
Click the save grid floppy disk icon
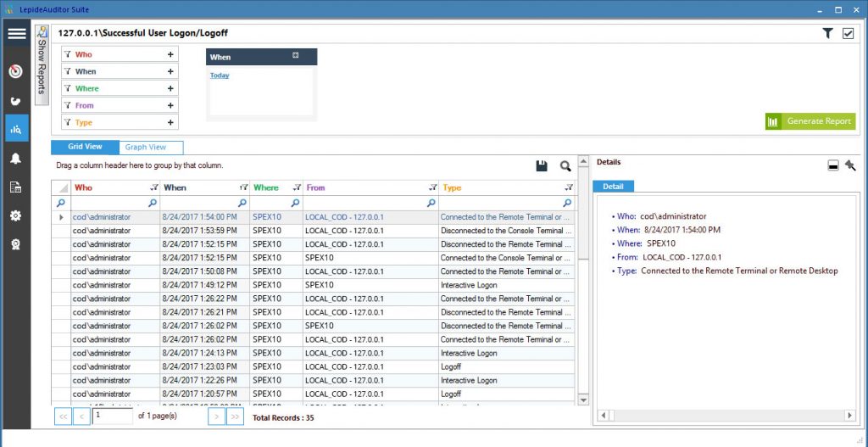542,165
